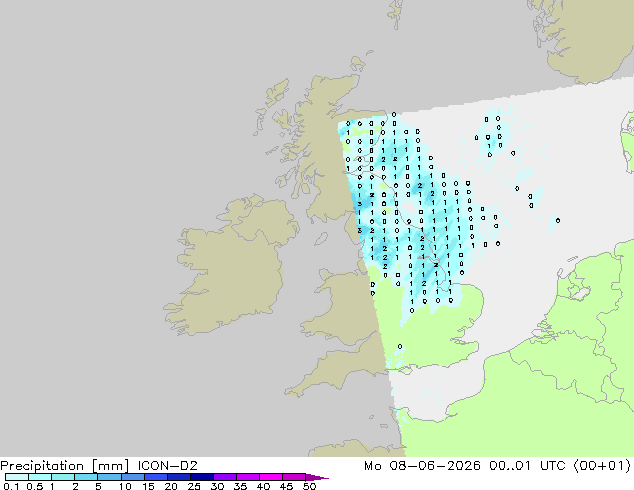Choose the 20–25 mm legend color box
This screenshot has width=634, height=490.
178,477
